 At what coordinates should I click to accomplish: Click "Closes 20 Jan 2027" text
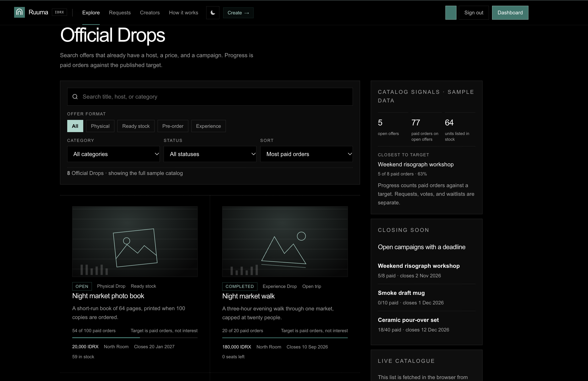coord(154,347)
